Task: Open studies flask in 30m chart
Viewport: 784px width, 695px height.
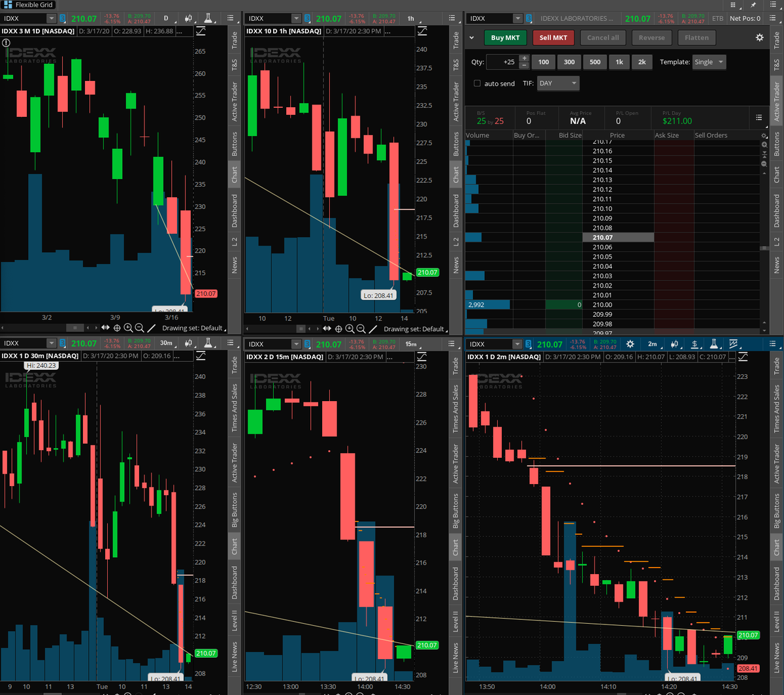Action: point(208,344)
